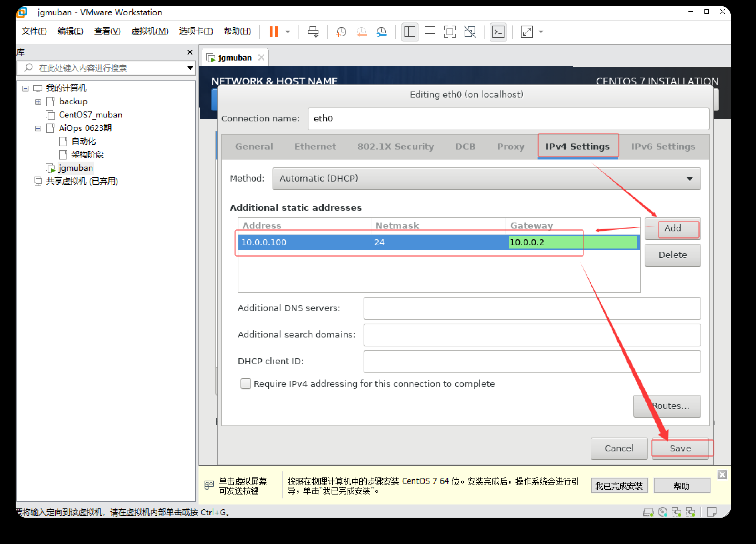The width and height of the screenshot is (756, 544).
Task: Pause the virtual machine with the orange button
Action: click(x=273, y=32)
